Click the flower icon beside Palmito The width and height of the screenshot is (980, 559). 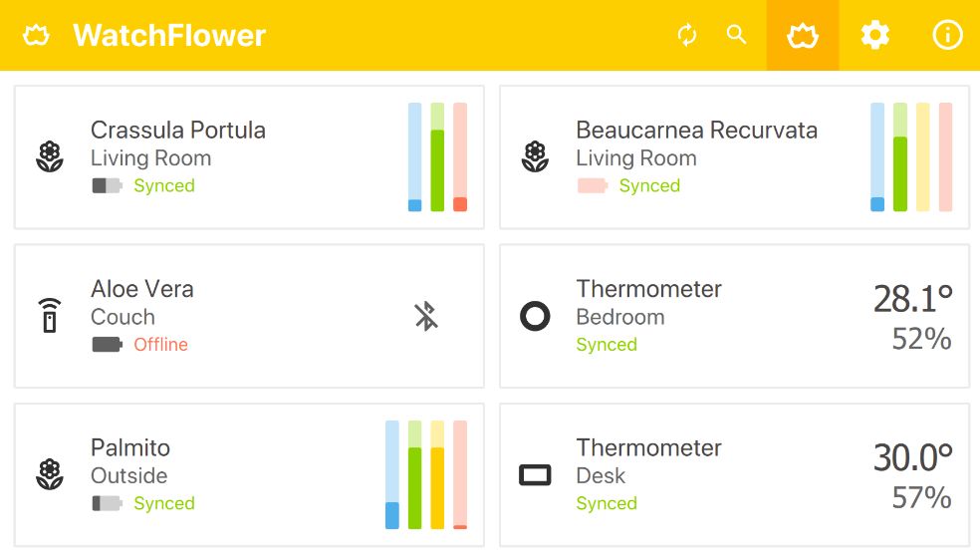coord(50,474)
